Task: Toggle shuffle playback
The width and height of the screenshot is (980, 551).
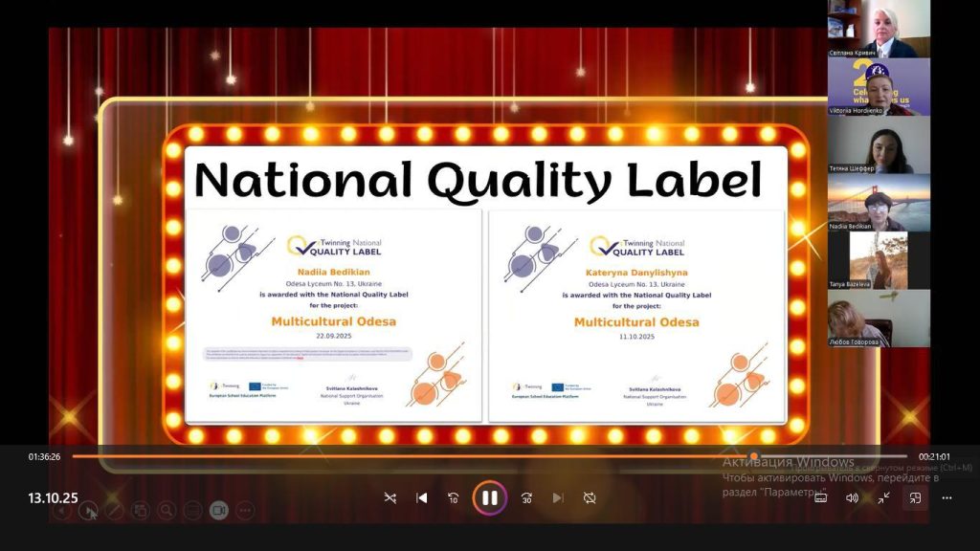Action: click(x=390, y=497)
